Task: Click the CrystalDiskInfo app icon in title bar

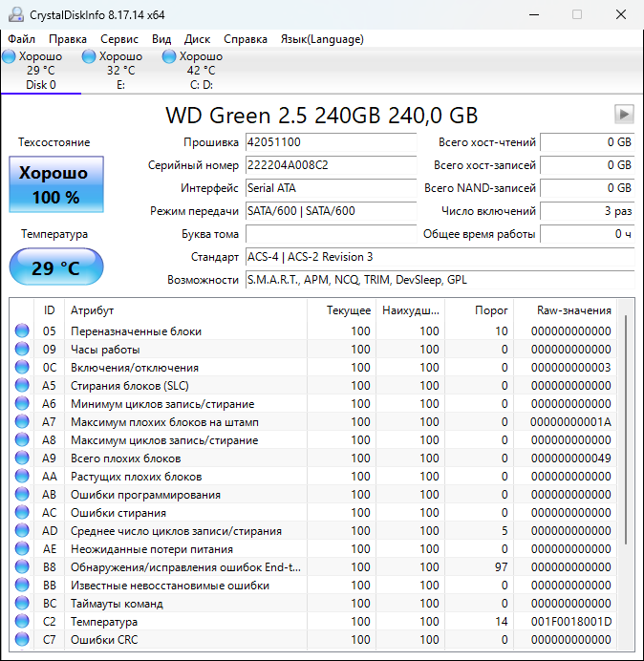Action: [16, 14]
